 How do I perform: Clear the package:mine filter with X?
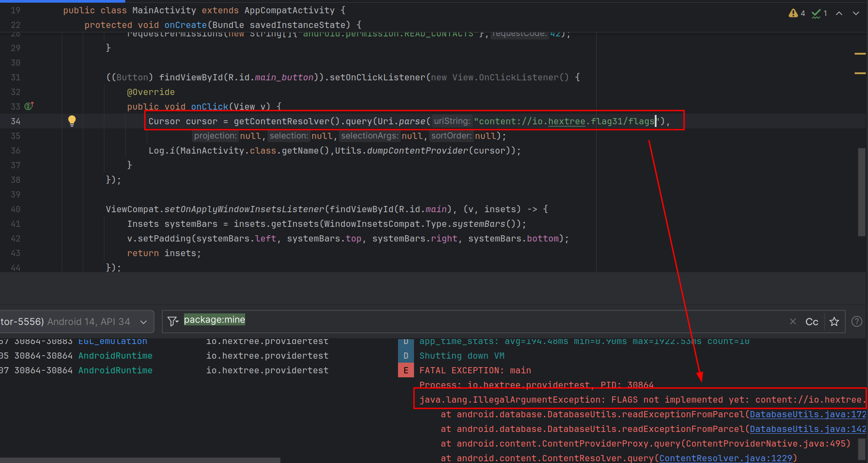pyautogui.click(x=792, y=321)
